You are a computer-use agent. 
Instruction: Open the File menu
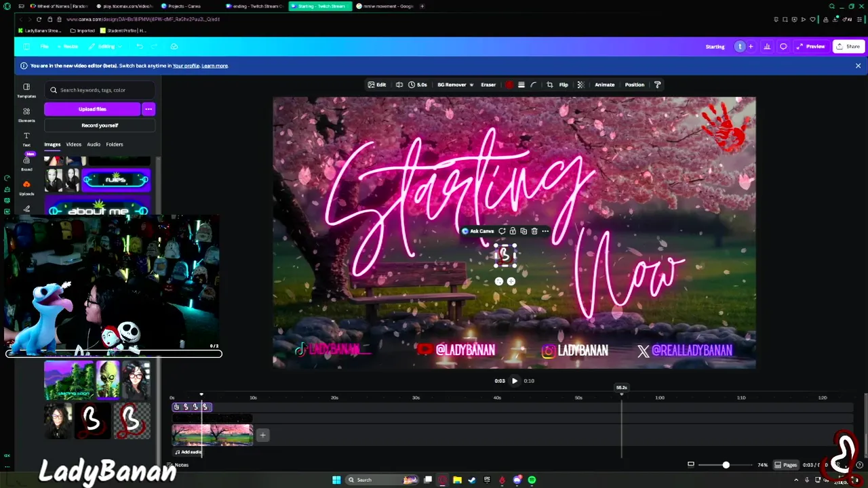pos(44,47)
